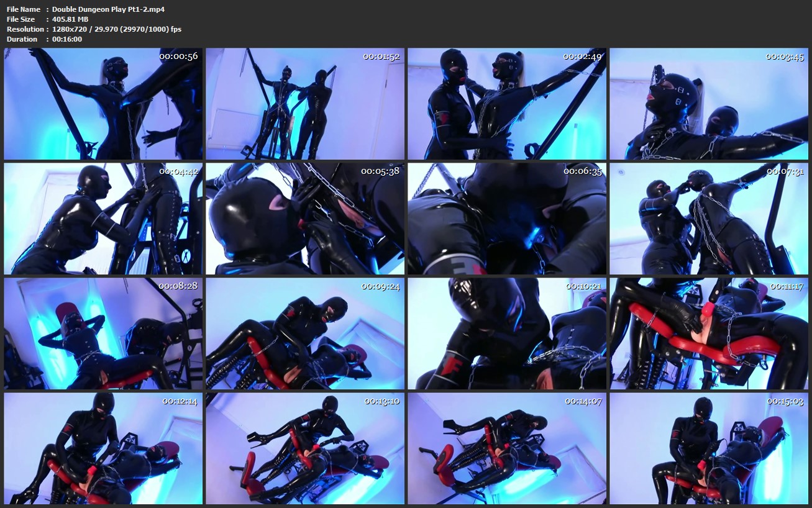Click the 'File Name' label
This screenshot has height=508, width=812.
[24, 9]
